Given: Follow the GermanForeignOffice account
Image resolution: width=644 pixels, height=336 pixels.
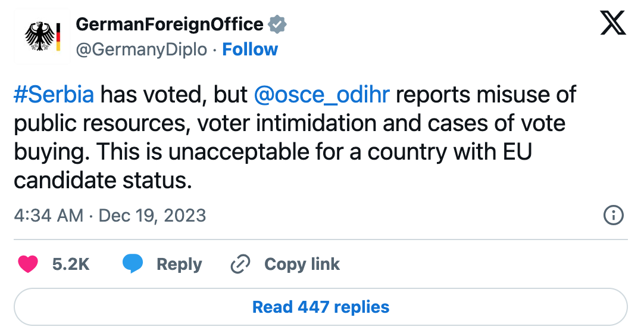Looking at the screenshot, I should pyautogui.click(x=250, y=49).
